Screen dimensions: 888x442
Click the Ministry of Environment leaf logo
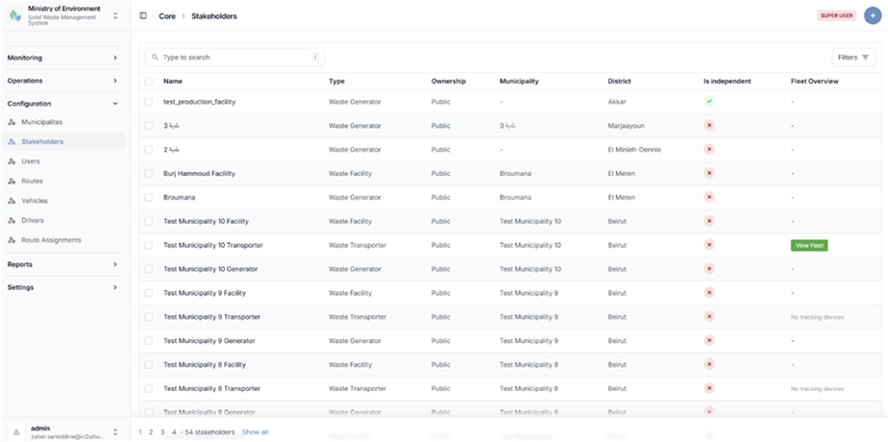coord(15,16)
